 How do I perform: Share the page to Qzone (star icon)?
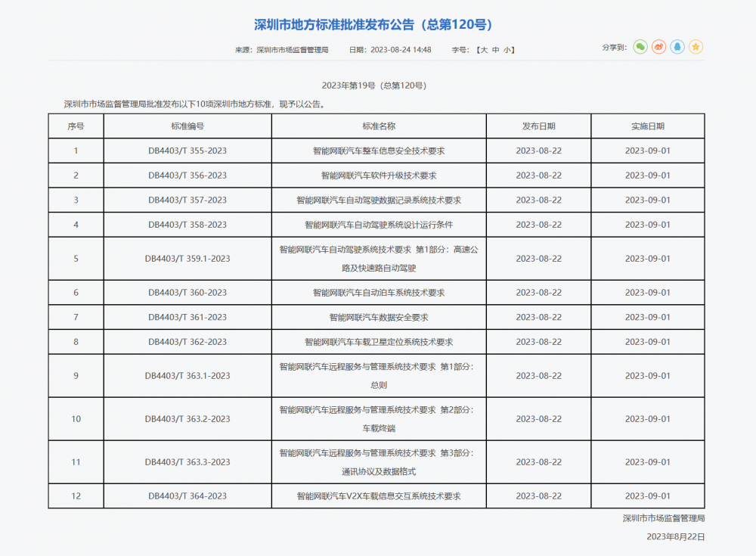pos(696,47)
